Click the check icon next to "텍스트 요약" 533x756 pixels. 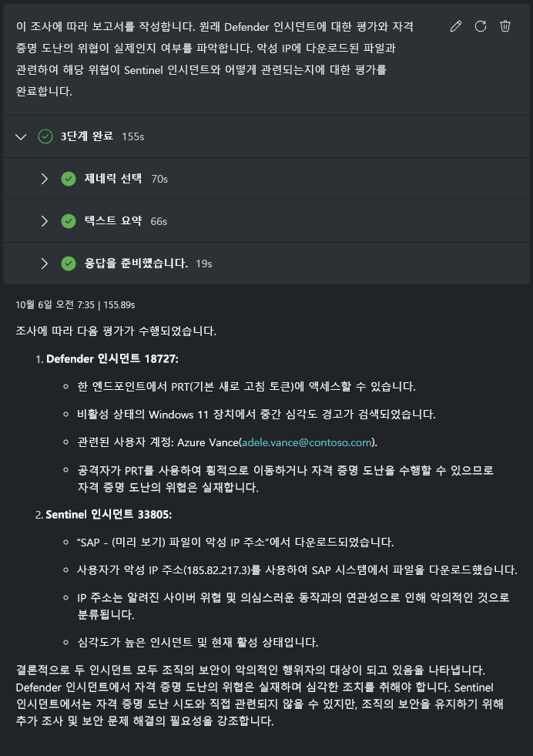tap(69, 221)
